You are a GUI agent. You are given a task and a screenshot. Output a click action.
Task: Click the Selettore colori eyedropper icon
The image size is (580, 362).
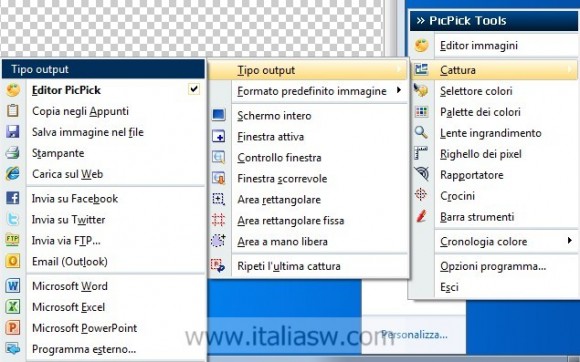[x=421, y=91]
